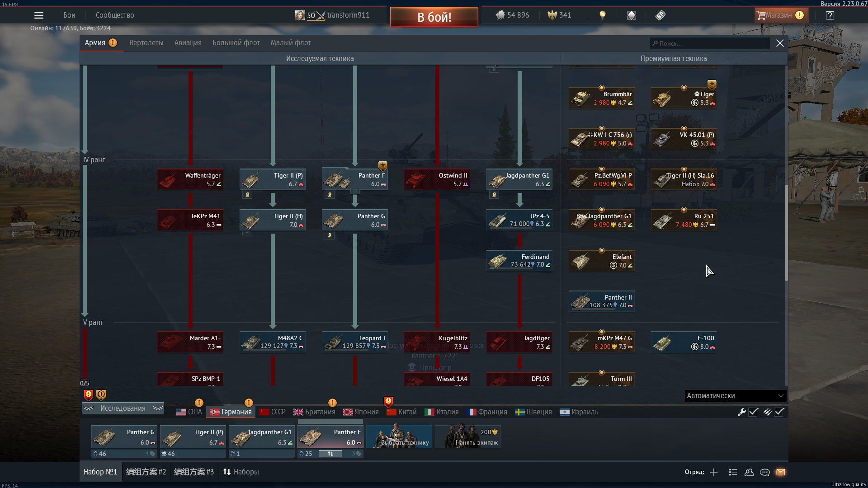This screenshot has height=488, width=868.
Task: Select the СССР nation tab
Action: [272, 412]
